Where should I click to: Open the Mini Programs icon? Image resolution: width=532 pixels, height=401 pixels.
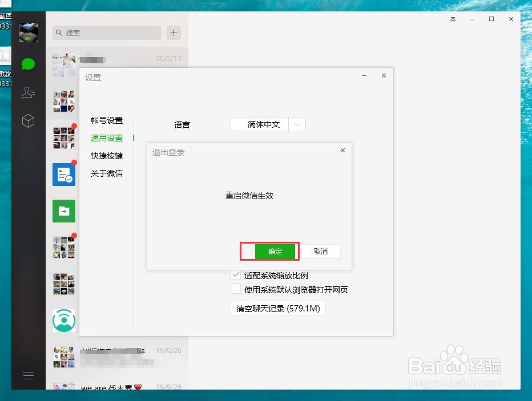(x=28, y=121)
